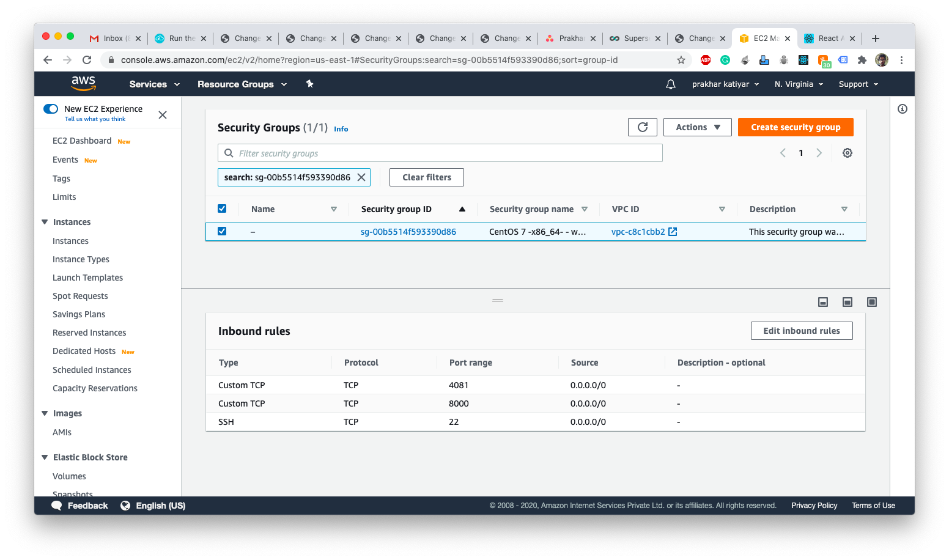The image size is (949, 560).
Task: Open the N. Virginia region selector
Action: (x=799, y=84)
